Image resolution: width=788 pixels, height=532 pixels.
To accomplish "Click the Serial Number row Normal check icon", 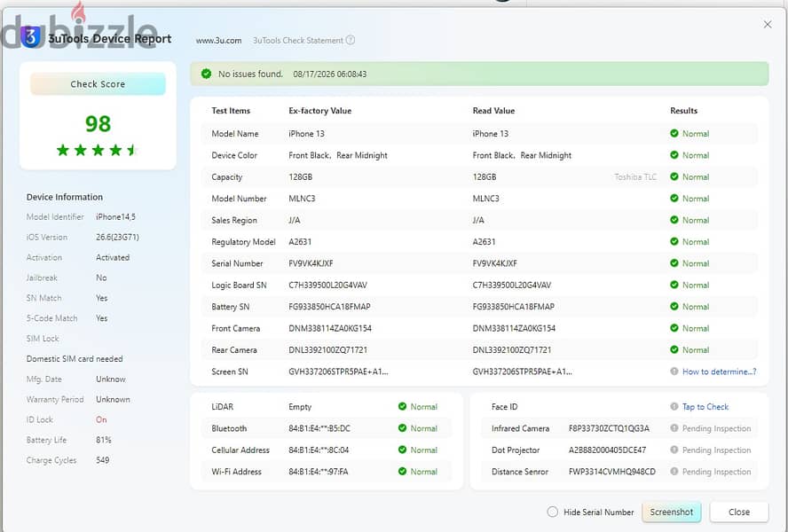I will point(674,262).
